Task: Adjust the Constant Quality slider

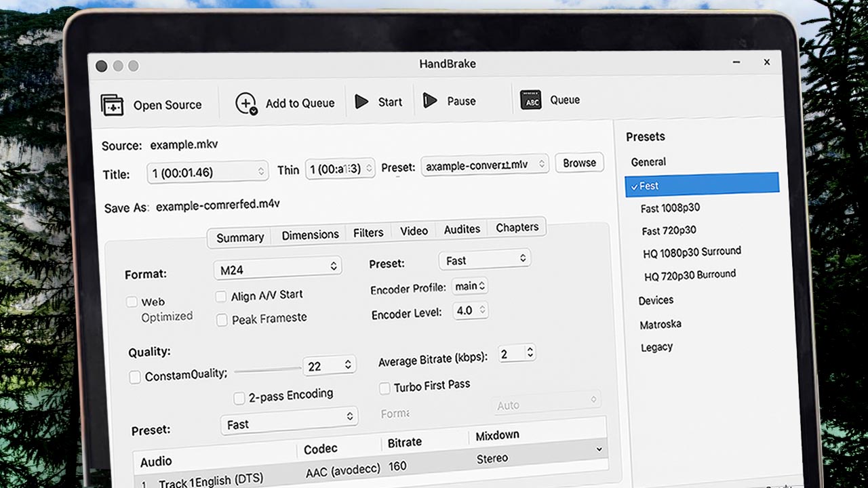Action: pyautogui.click(x=267, y=369)
